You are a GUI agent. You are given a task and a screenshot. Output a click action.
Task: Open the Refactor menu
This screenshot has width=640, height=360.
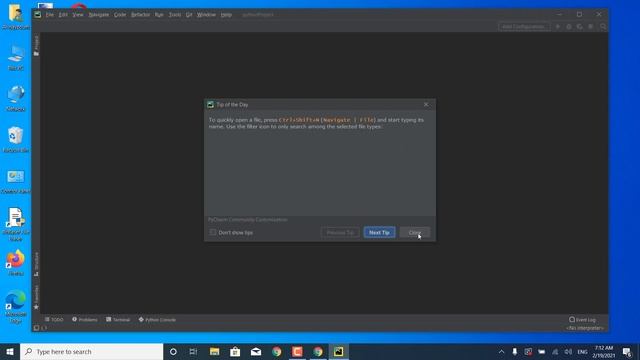click(x=140, y=15)
